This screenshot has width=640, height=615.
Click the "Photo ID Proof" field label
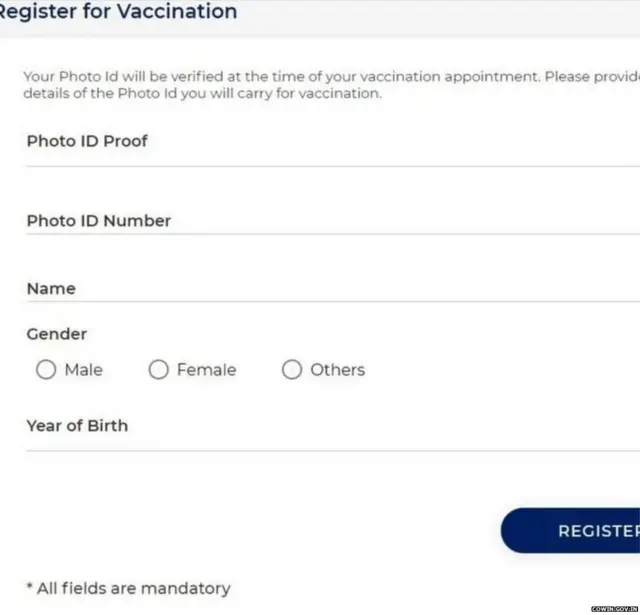coord(87,141)
